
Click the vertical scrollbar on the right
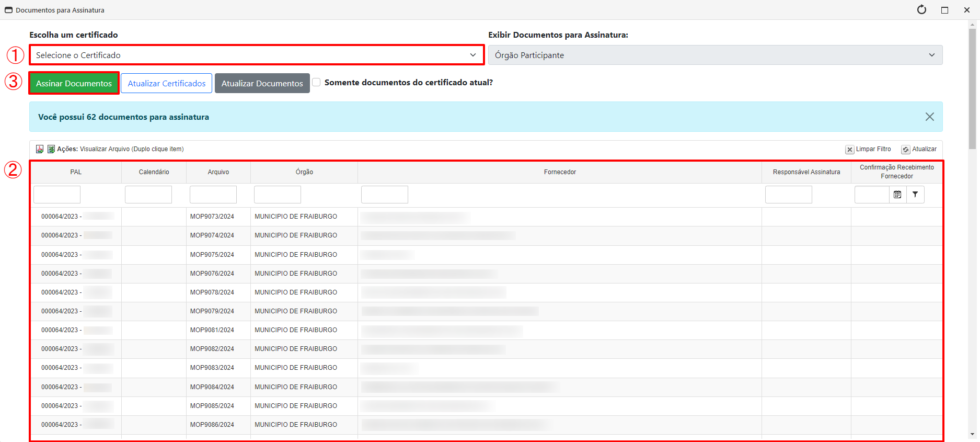(x=972, y=89)
